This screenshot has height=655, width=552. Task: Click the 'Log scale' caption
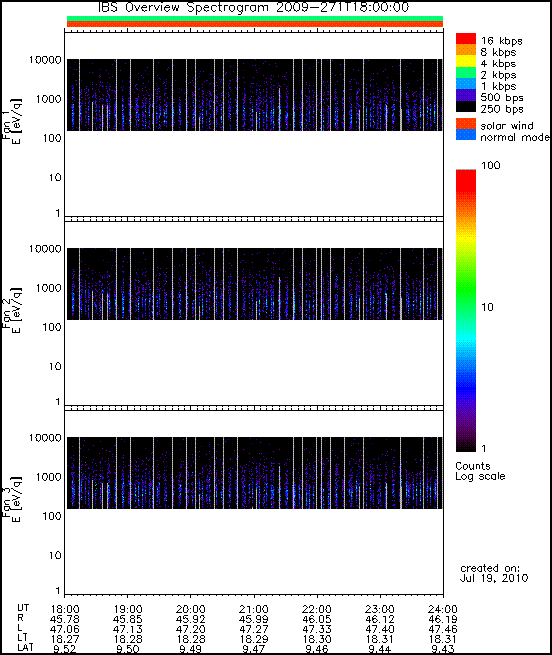point(480,476)
